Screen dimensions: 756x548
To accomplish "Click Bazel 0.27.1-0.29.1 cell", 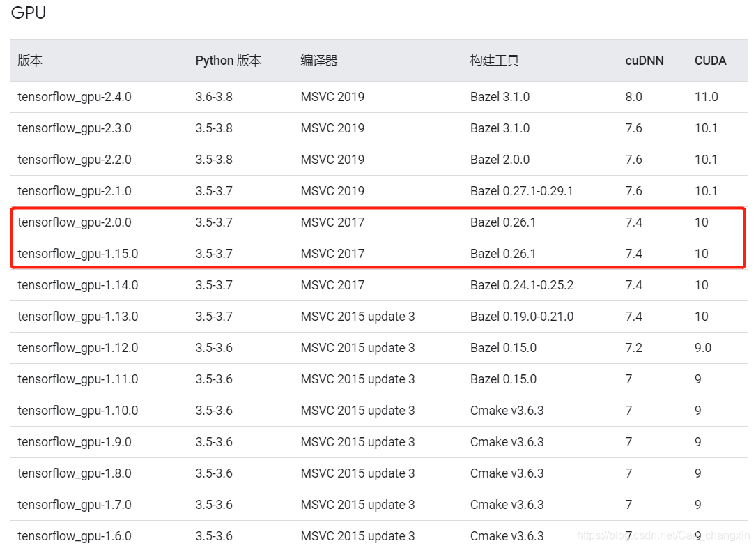I will tap(521, 191).
